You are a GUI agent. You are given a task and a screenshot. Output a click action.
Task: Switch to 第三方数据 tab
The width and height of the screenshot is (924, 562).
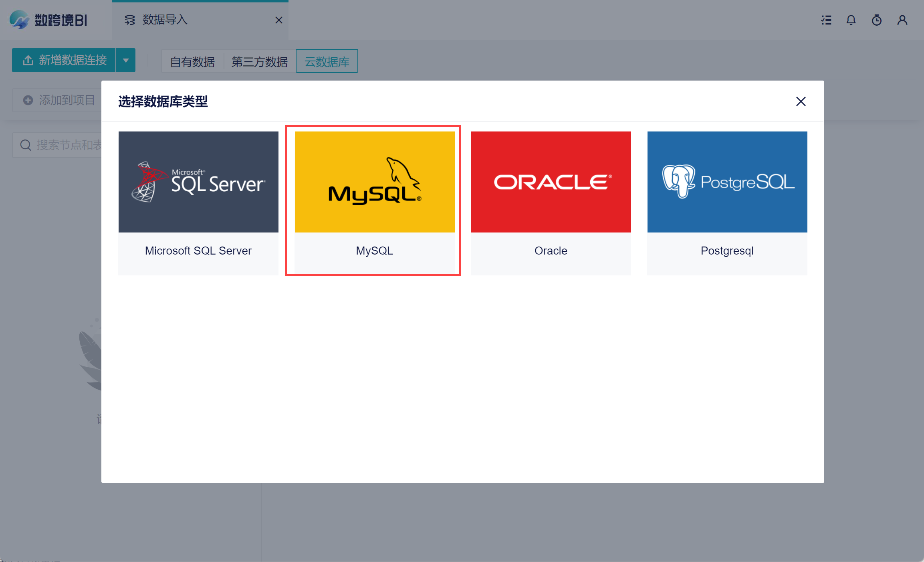point(259,62)
